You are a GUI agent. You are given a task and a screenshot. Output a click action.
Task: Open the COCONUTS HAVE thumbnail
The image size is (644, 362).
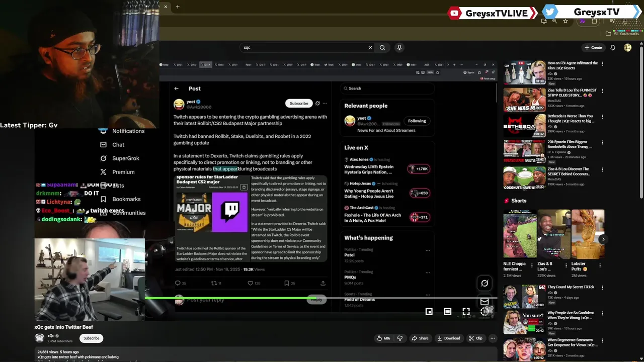(525, 178)
